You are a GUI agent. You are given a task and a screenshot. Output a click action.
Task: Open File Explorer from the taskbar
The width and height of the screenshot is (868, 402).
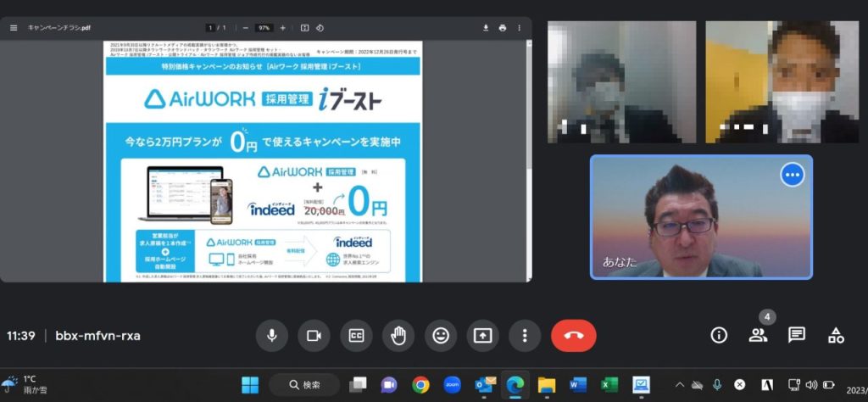pyautogui.click(x=547, y=384)
